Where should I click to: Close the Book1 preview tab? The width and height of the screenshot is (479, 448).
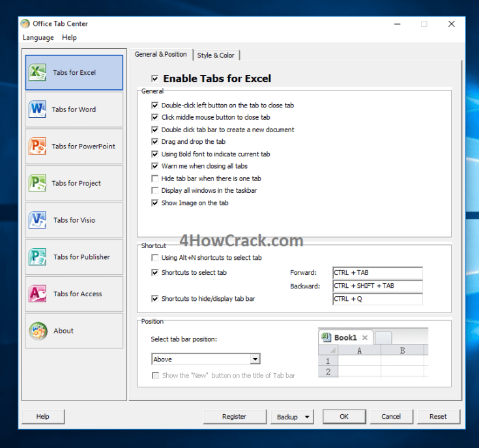365,337
